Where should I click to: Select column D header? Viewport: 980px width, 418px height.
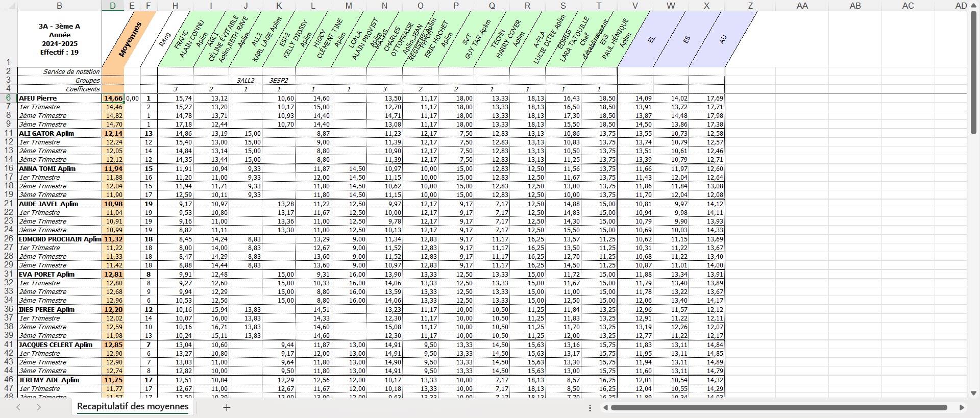pos(113,6)
